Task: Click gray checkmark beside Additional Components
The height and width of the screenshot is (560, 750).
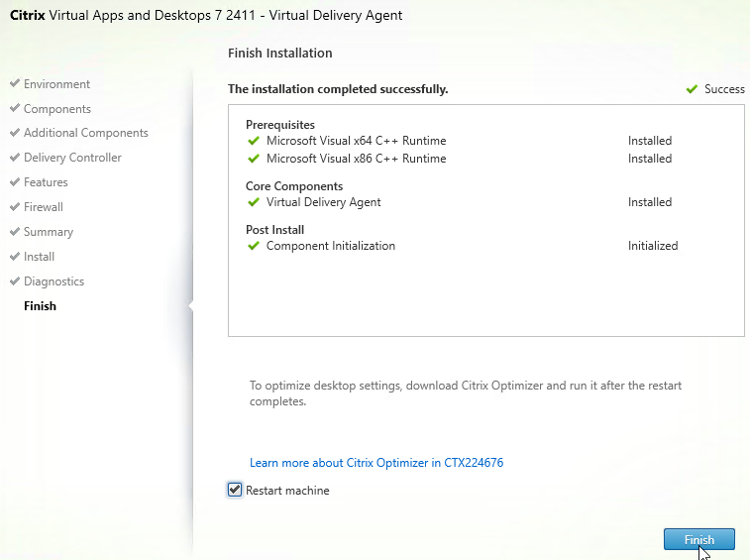Action: tap(15, 132)
